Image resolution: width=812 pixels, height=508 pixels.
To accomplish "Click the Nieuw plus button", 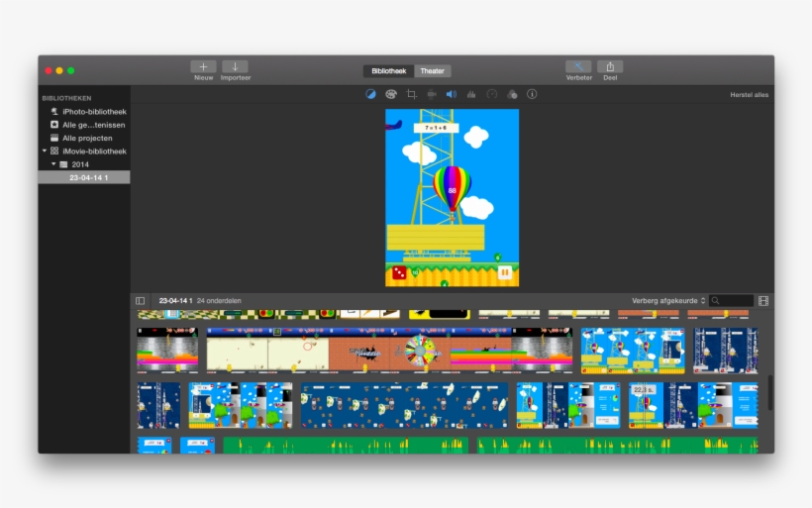I will [204, 66].
